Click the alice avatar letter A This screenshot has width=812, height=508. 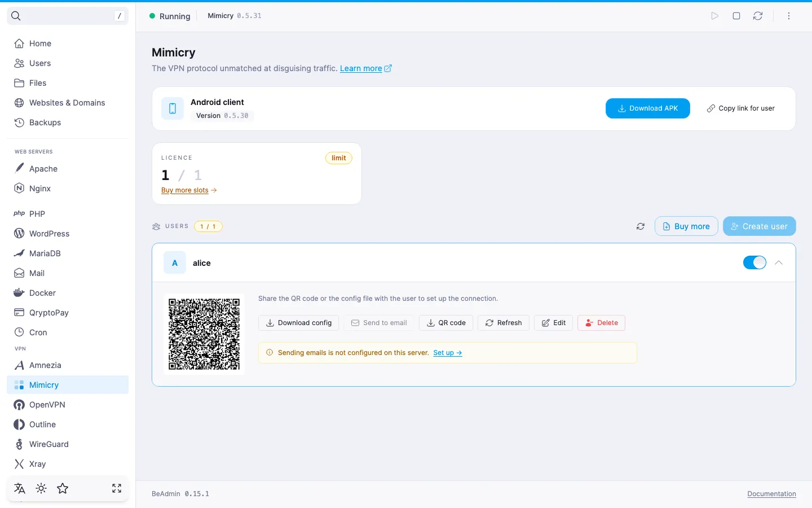[175, 263]
